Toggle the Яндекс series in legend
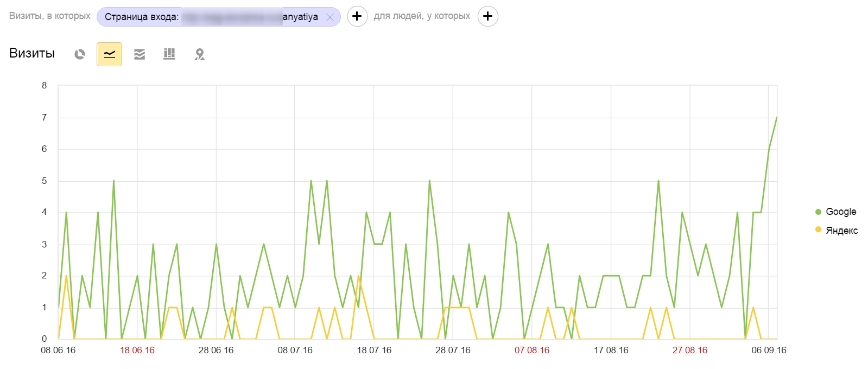Image resolution: width=868 pixels, height=369 pixels. (841, 231)
